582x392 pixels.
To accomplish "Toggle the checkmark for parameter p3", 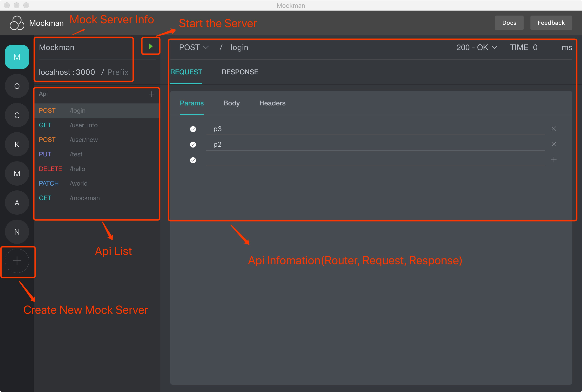I will pos(193,129).
